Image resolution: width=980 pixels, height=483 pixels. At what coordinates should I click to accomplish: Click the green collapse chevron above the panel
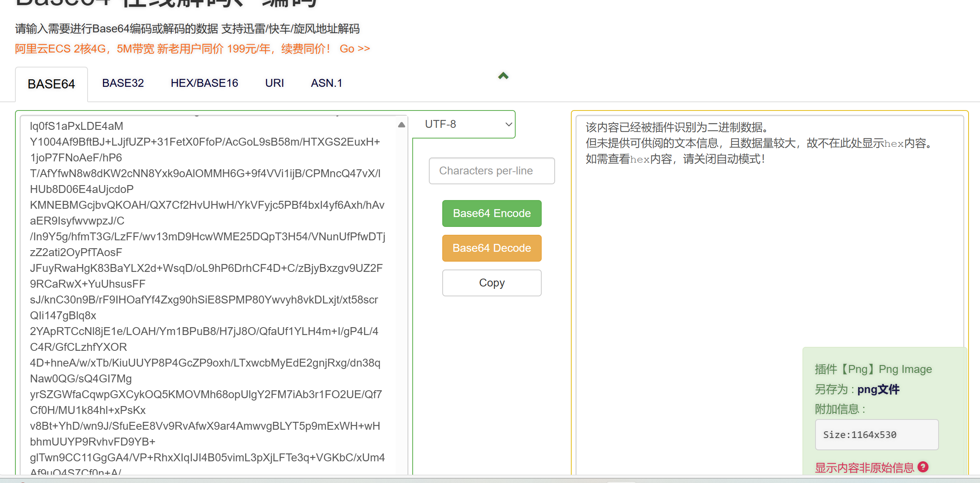point(503,76)
